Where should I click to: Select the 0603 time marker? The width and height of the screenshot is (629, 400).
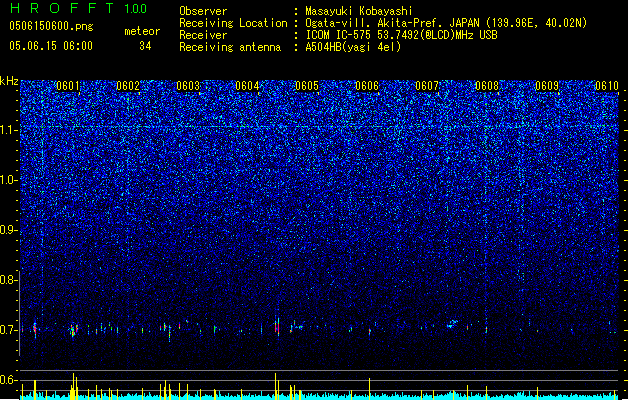coord(188,86)
